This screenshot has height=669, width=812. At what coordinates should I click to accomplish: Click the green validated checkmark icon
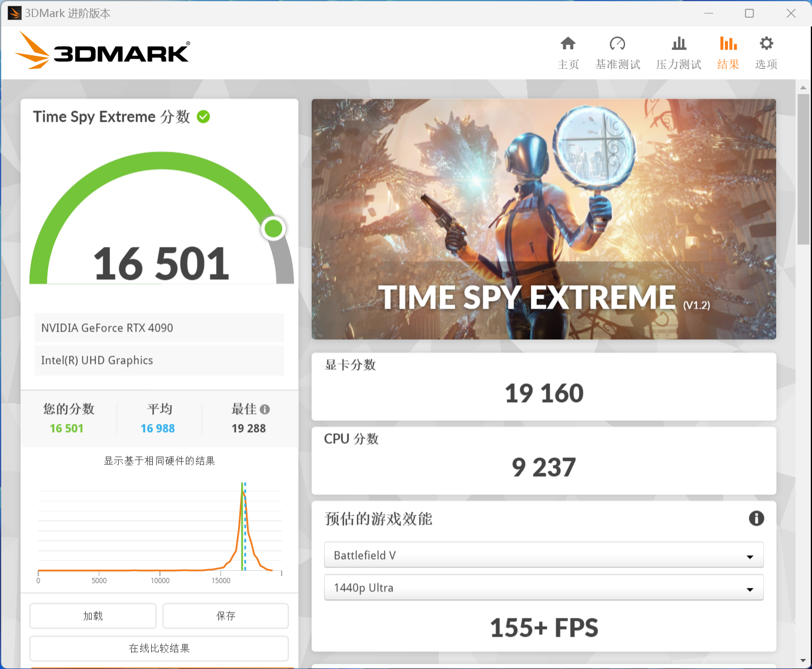point(203,117)
